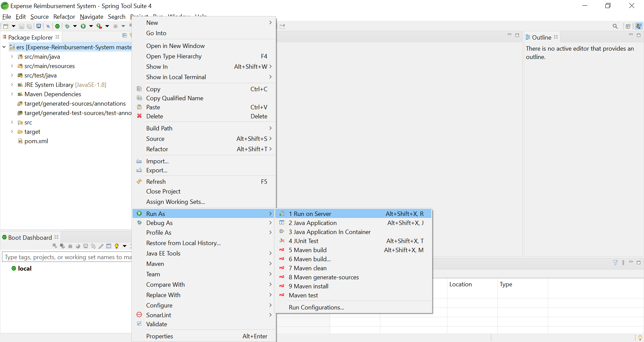Click the Boot Dashboard light bulb icon

(117, 246)
